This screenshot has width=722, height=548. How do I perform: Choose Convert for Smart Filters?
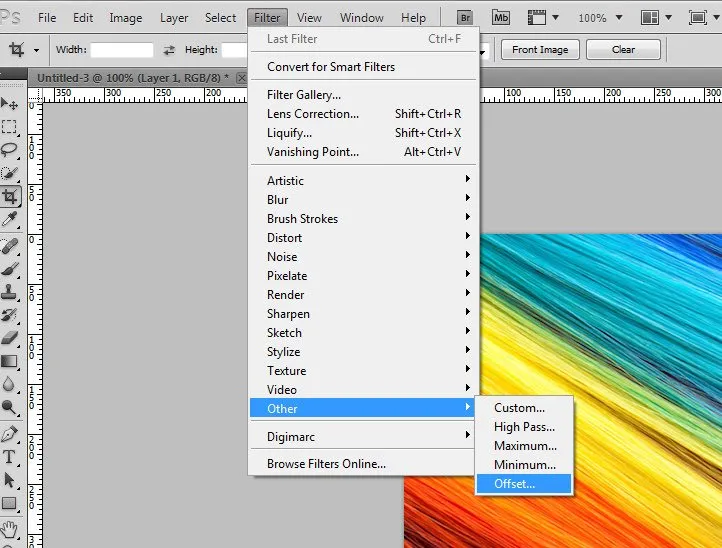click(362, 67)
